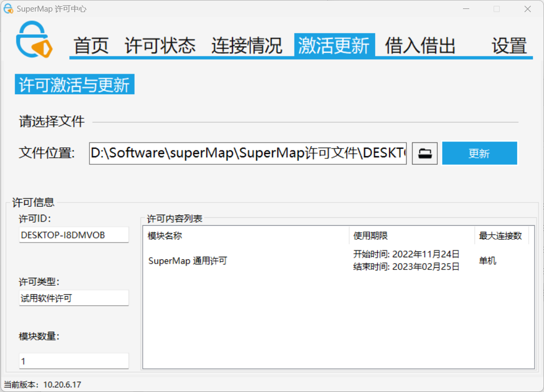Screen dimensions: 544x392
Task: Click the 最大连接数 column header
Action: click(502, 236)
